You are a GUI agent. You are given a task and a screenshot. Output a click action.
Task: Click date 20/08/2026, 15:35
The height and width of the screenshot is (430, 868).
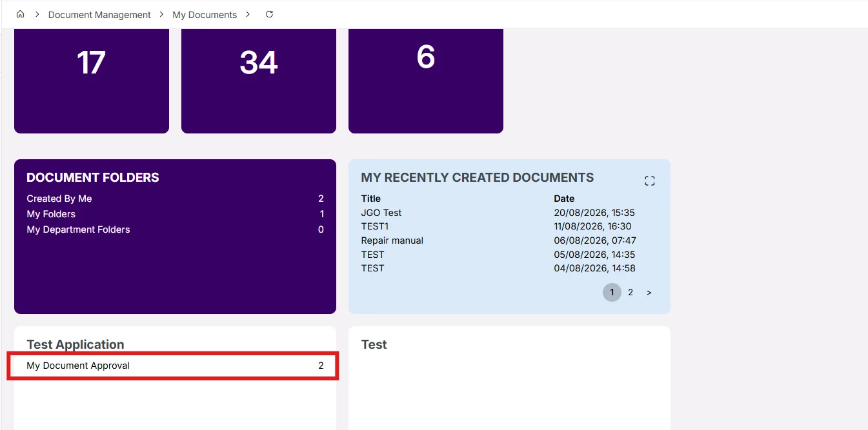click(594, 213)
